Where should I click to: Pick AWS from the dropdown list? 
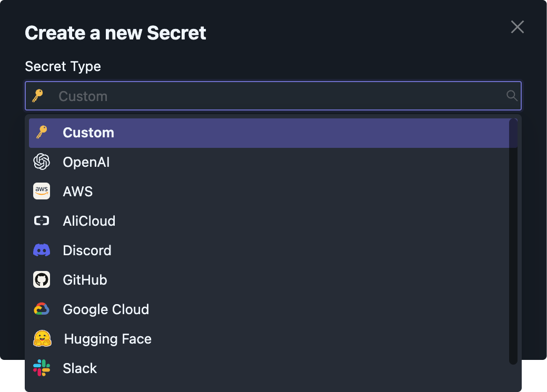pyautogui.click(x=78, y=192)
